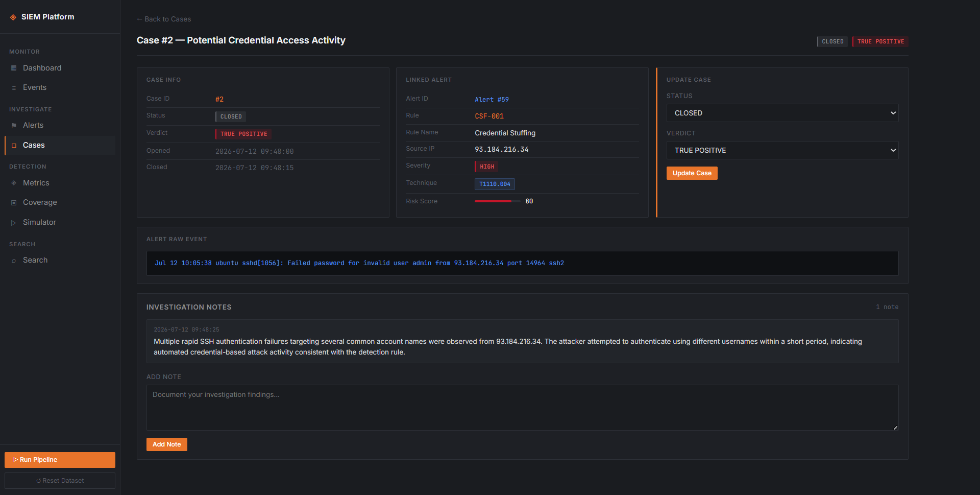Click the resize handle of note textarea

(x=895, y=428)
